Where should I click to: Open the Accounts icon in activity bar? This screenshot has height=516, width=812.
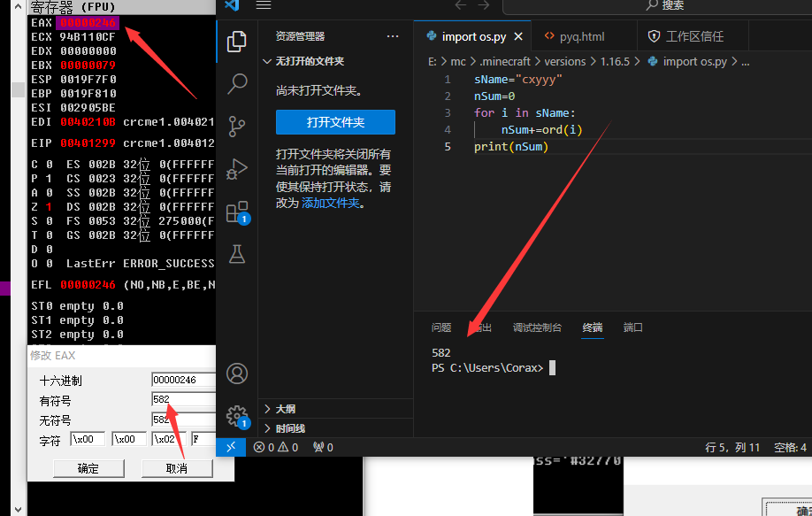pyautogui.click(x=237, y=373)
